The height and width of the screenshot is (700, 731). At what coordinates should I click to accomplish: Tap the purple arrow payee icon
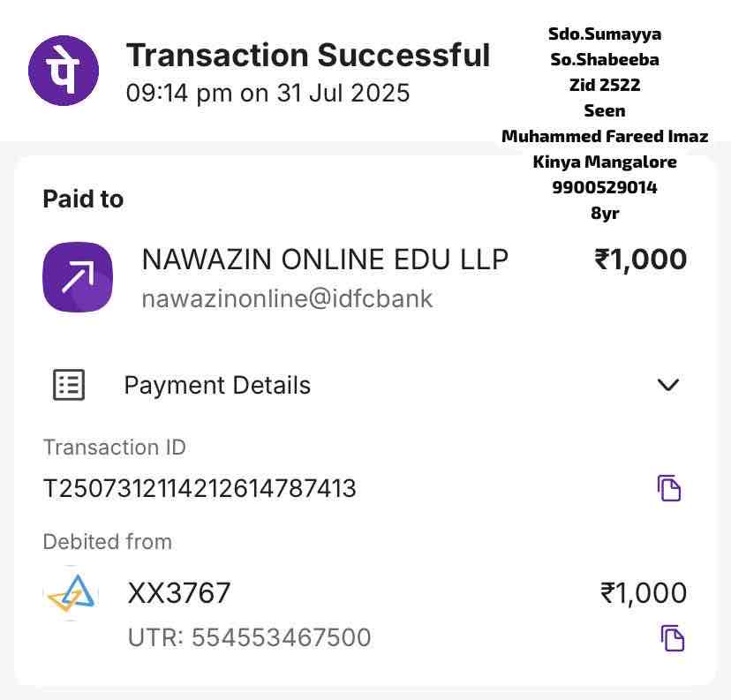coord(78,276)
